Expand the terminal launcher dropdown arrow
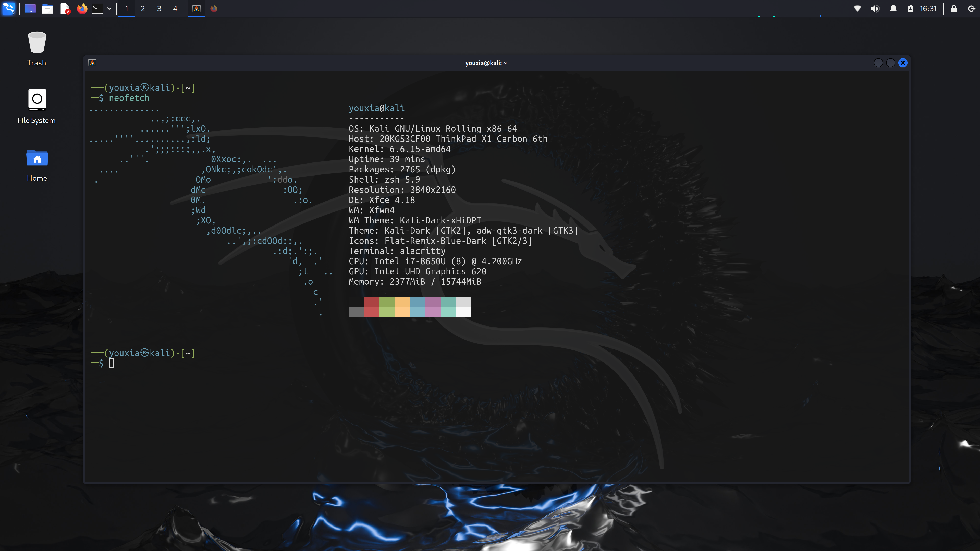 coord(109,8)
